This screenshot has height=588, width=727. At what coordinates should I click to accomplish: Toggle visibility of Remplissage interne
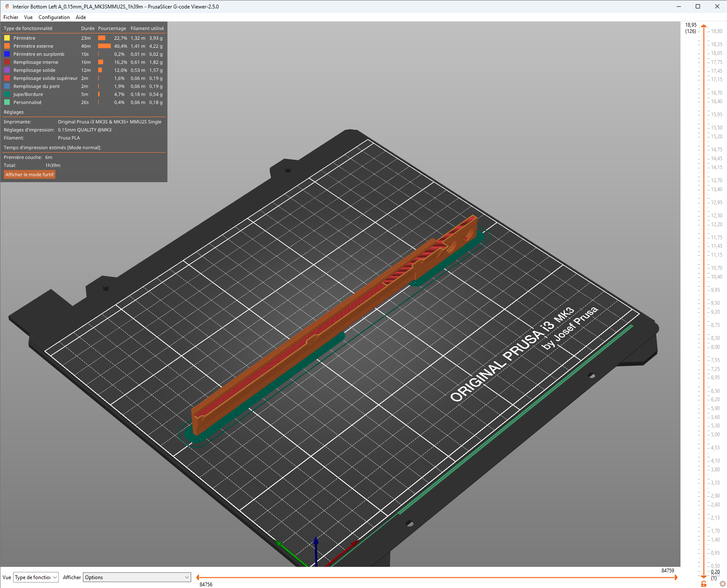[x=36, y=62]
